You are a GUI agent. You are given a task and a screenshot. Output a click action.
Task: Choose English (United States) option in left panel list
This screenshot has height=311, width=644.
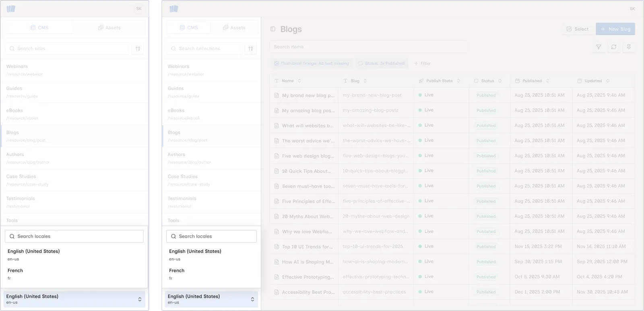click(x=74, y=255)
